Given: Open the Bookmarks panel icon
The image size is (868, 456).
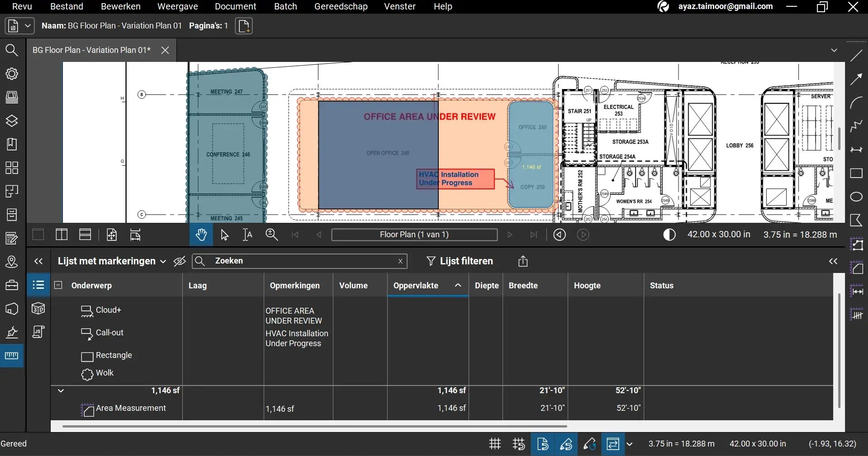Looking at the screenshot, I should (x=12, y=144).
